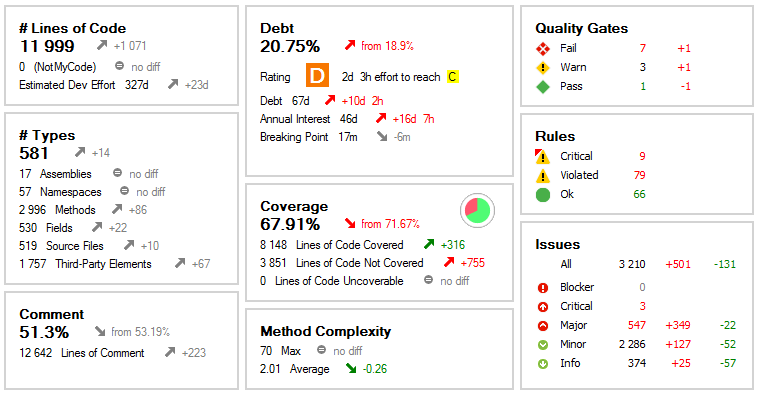Click the Major issues red icon
This screenshot has height=393, width=759.
(543, 326)
